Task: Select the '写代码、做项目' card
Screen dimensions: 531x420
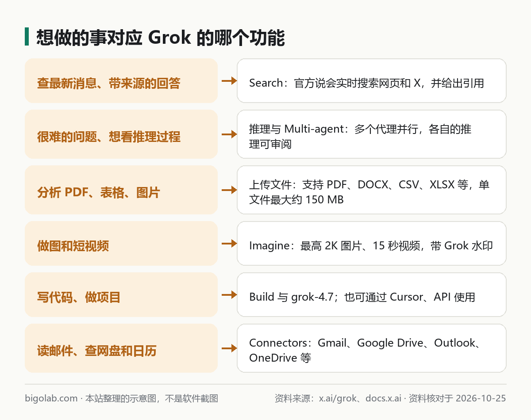Action: (x=121, y=295)
